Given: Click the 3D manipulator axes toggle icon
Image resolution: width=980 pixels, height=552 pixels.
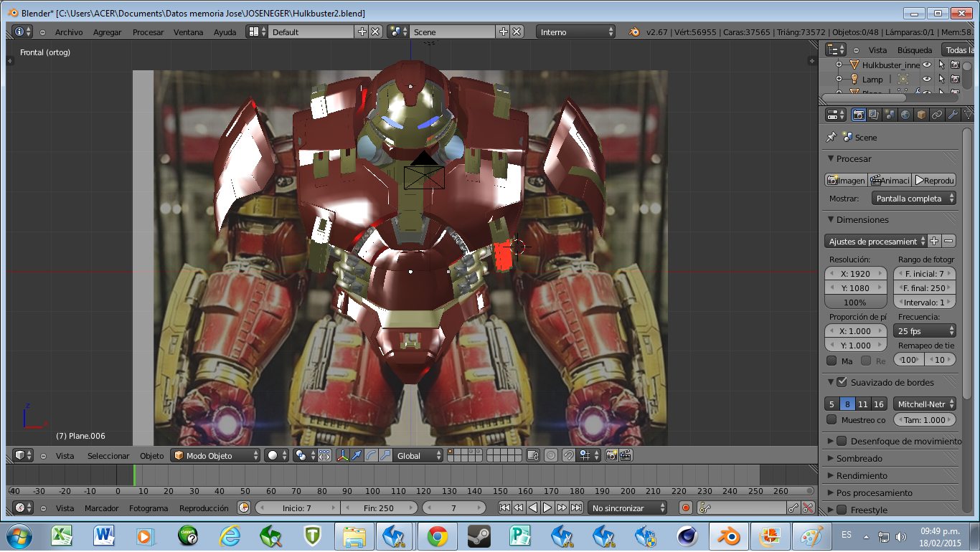Looking at the screenshot, I should (x=342, y=455).
